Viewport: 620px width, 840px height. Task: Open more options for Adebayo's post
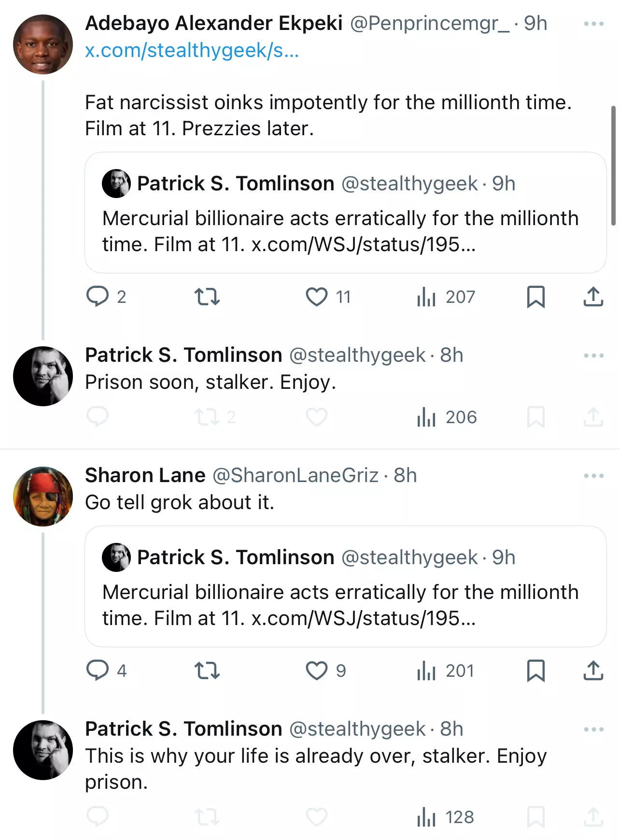tap(593, 24)
